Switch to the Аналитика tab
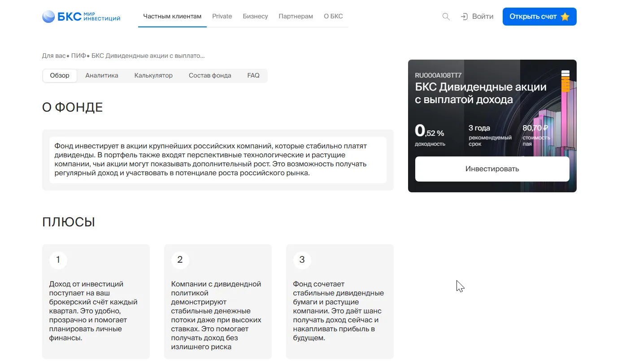This screenshot has height=364, width=626. pos(102,75)
